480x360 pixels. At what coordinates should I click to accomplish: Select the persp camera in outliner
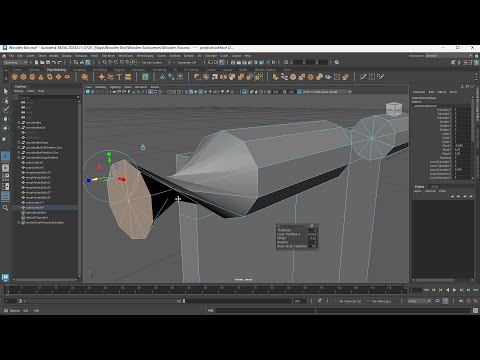[29, 102]
